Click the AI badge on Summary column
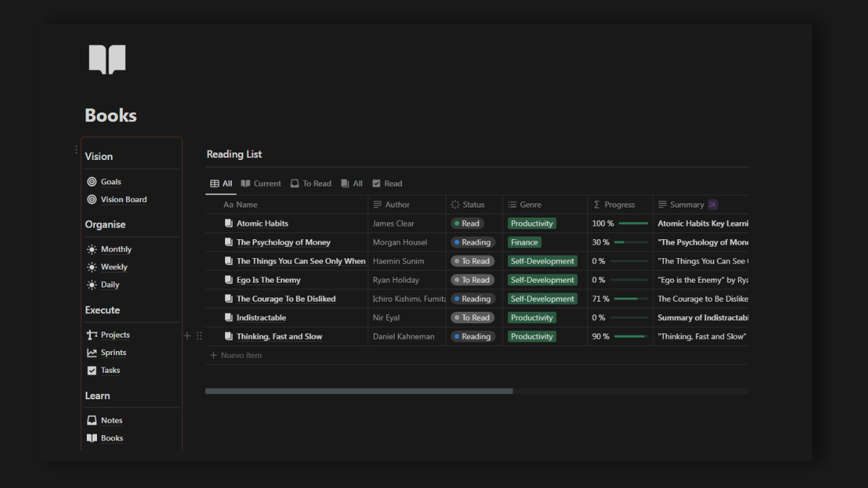The image size is (868, 488). coord(713,204)
